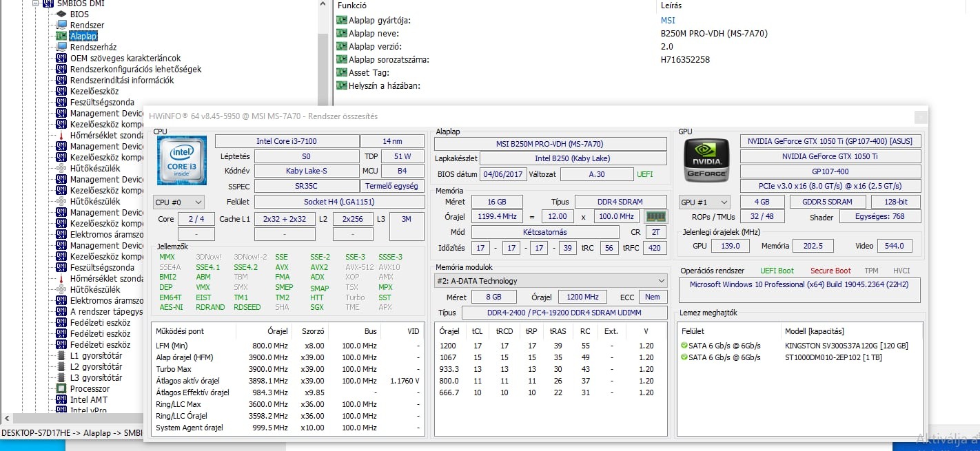Click the Intel Core i3-7100 name field
This screenshot has height=451, width=980.
(287, 141)
